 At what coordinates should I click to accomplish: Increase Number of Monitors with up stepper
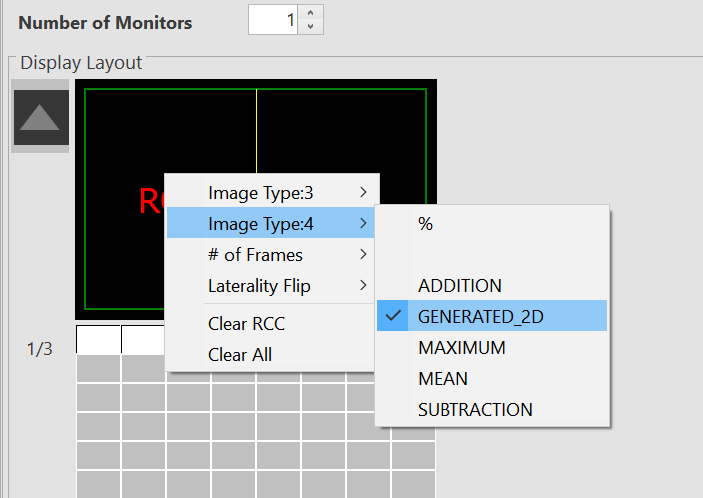pyautogui.click(x=311, y=15)
